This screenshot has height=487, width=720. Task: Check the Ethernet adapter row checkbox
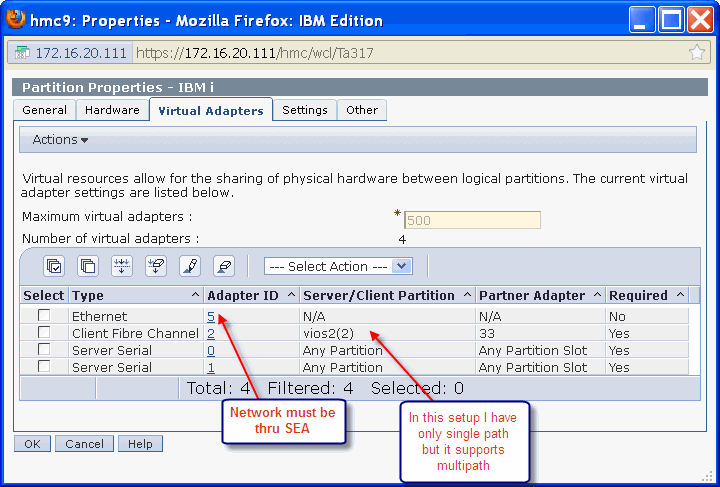coord(43,316)
